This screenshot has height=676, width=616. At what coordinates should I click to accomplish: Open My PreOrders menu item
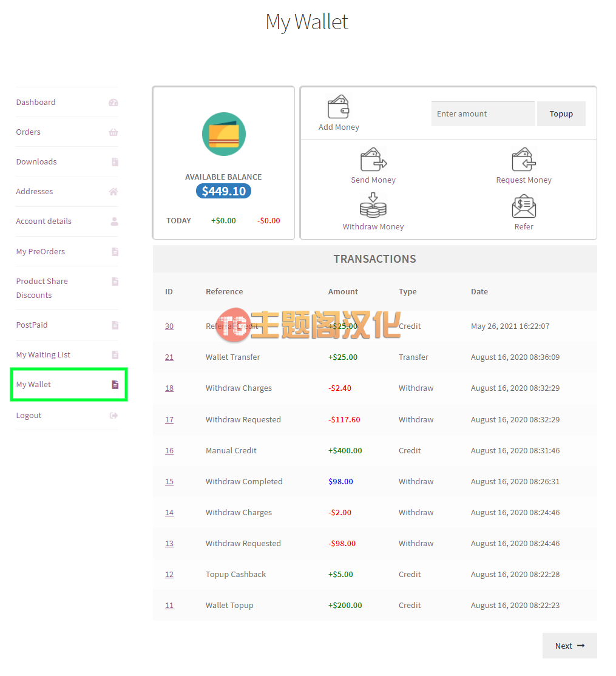[x=41, y=251]
